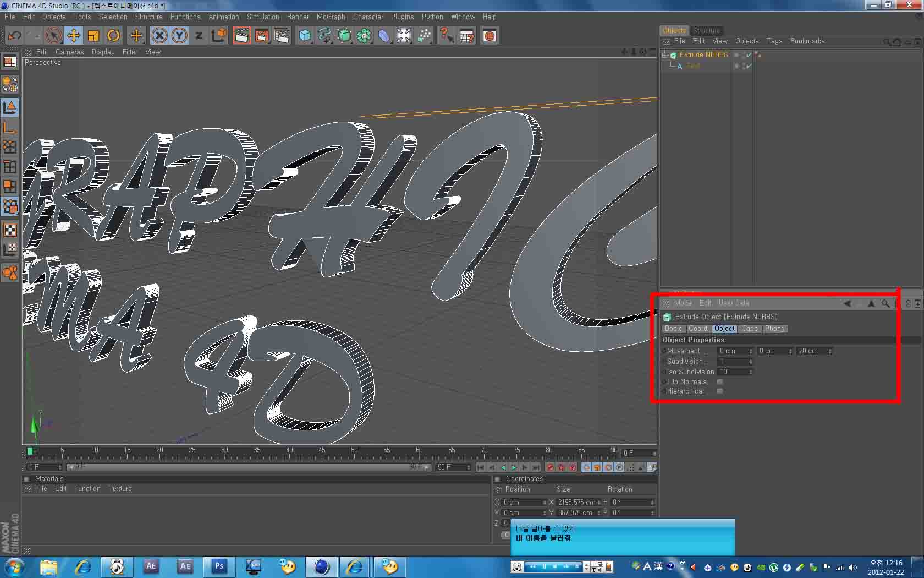The height and width of the screenshot is (578, 924).
Task: Switch to Edges mode in sidebar
Action: coord(10,167)
